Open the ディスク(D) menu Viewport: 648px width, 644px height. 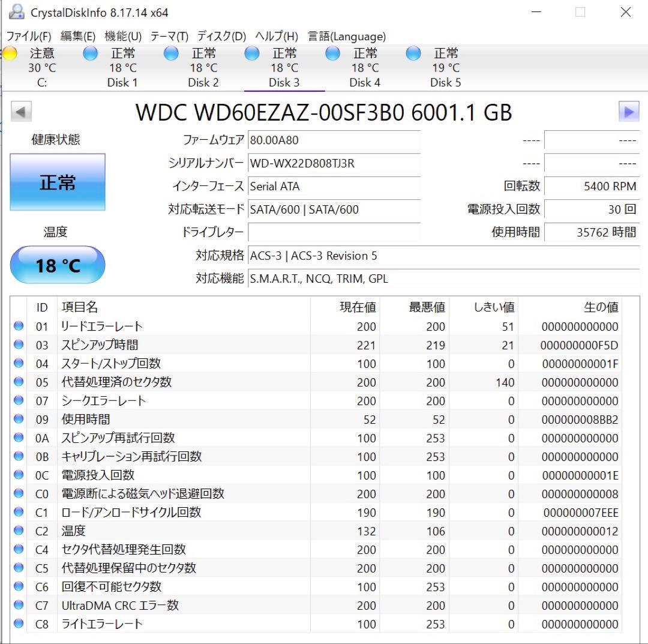point(221,37)
